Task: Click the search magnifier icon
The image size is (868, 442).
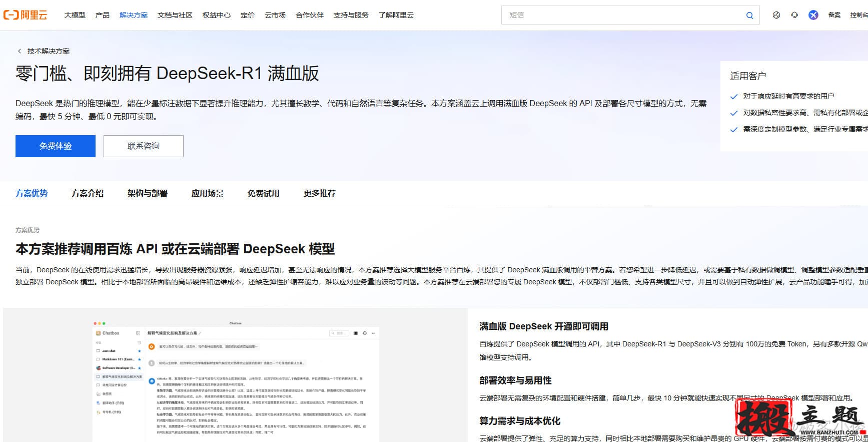Action: pyautogui.click(x=749, y=15)
